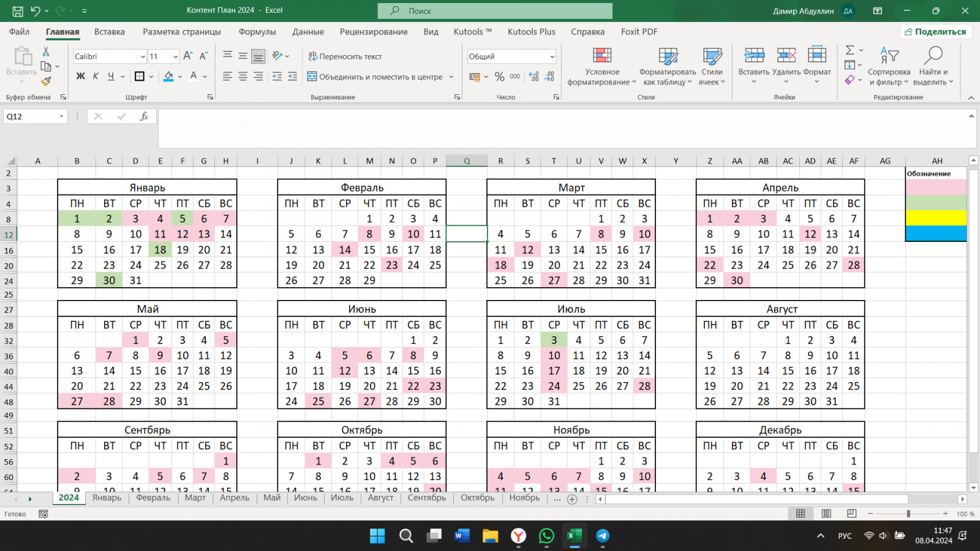Screen dimensions: 980x551
Task: Click the insert function fx icon
Action: (x=144, y=116)
